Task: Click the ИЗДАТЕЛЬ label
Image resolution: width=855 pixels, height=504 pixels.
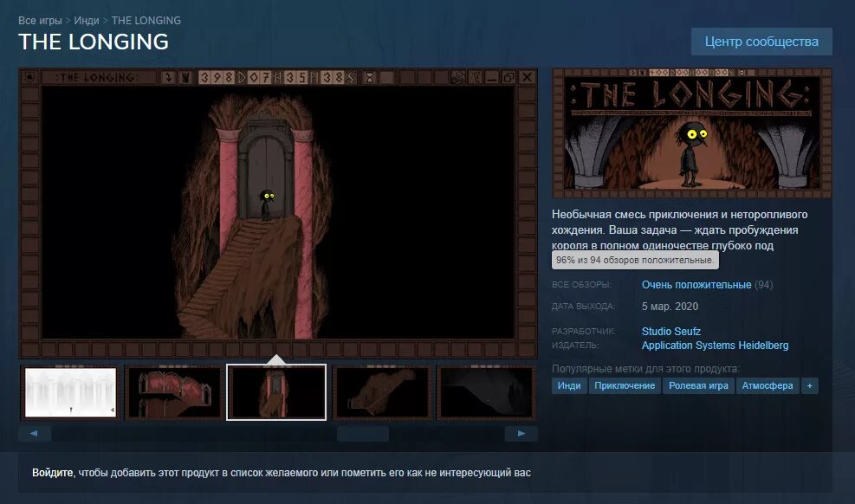Action: pyautogui.click(x=574, y=346)
